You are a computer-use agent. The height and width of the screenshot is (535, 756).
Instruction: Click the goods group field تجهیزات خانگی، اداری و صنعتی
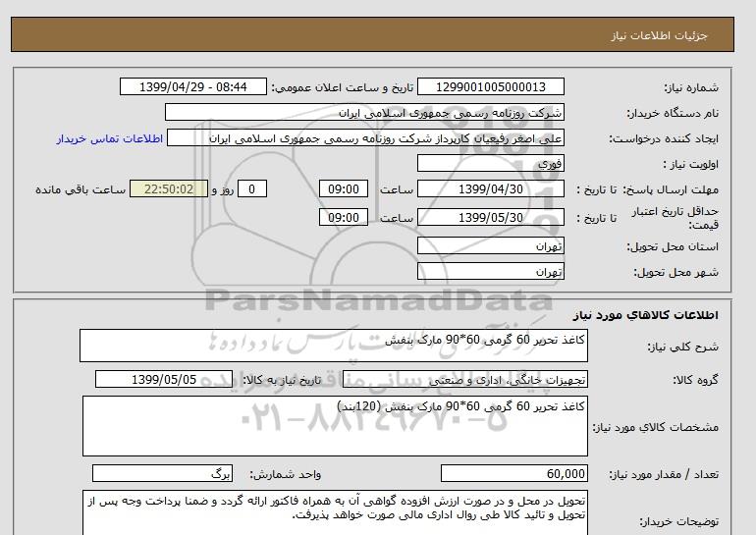pos(464,379)
